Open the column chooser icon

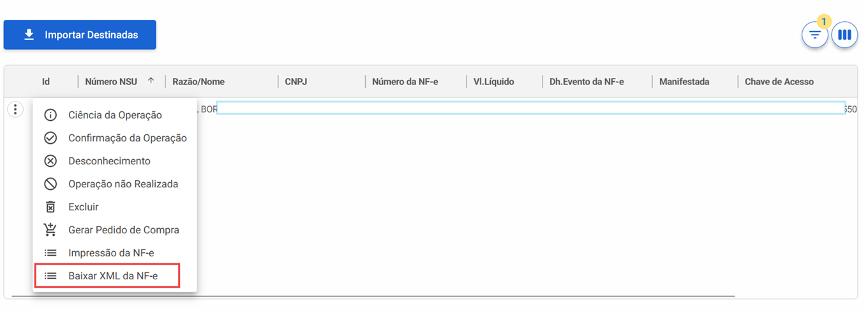pos(844,35)
